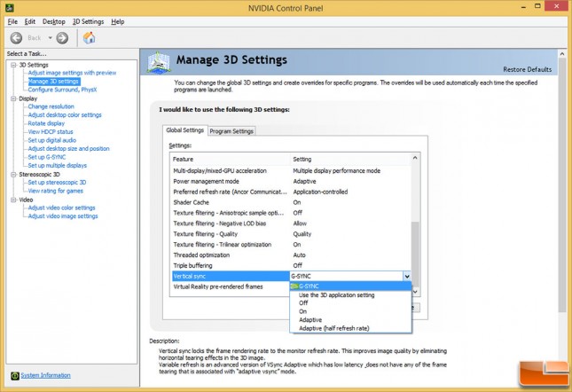The width and height of the screenshot is (572, 392).
Task: Open Adjust image settings with preview
Action: pos(72,73)
